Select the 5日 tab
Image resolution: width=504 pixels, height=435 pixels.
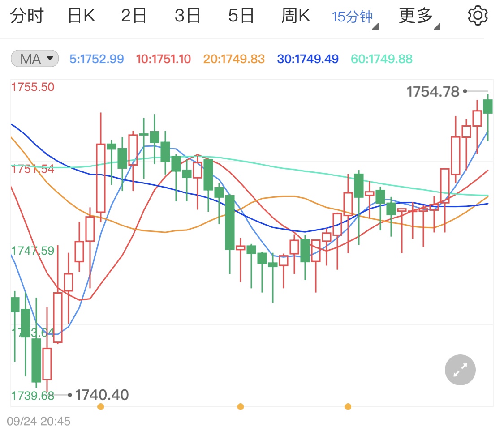(x=241, y=16)
